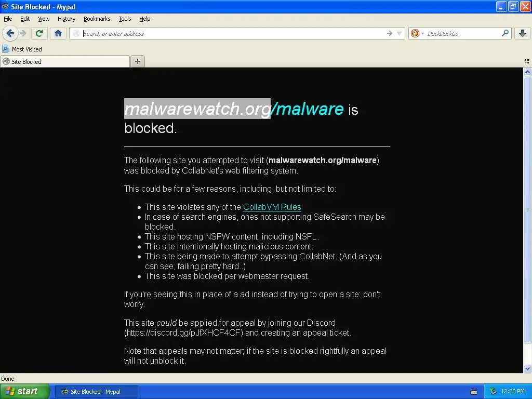Click the Done status bar text

tap(7, 379)
